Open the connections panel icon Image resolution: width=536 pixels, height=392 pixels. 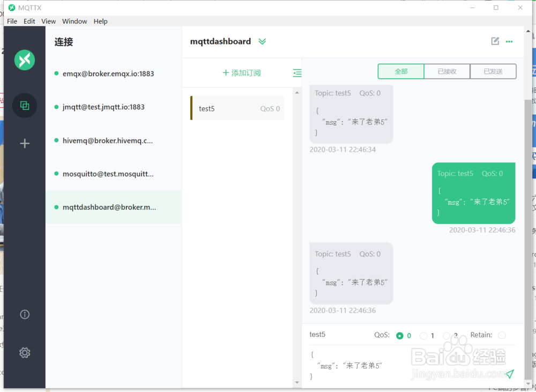point(25,105)
